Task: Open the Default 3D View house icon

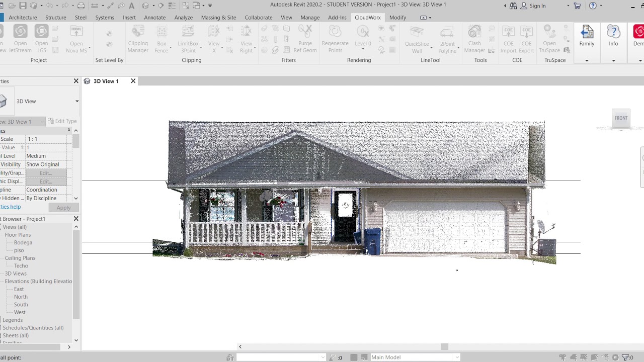Action: pyautogui.click(x=145, y=6)
